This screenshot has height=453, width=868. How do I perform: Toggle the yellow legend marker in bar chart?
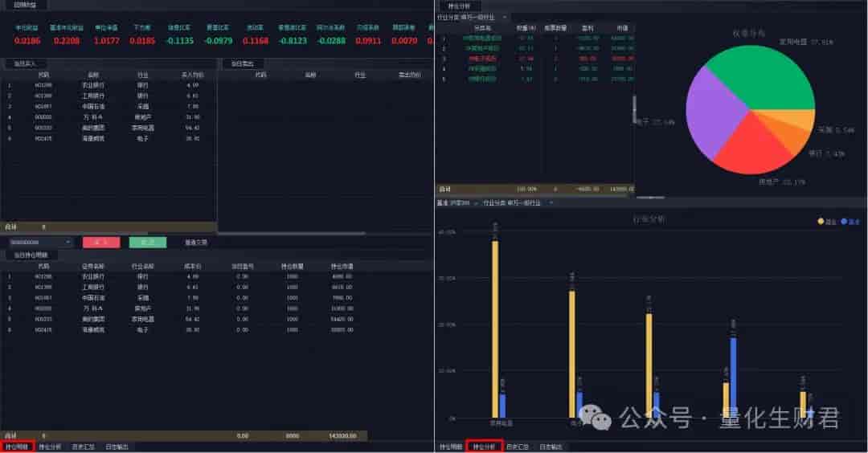coord(821,221)
